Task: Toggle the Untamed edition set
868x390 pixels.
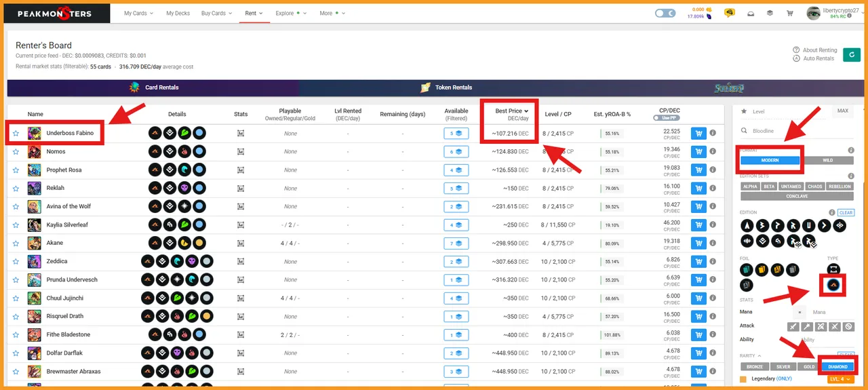Action: tap(791, 186)
